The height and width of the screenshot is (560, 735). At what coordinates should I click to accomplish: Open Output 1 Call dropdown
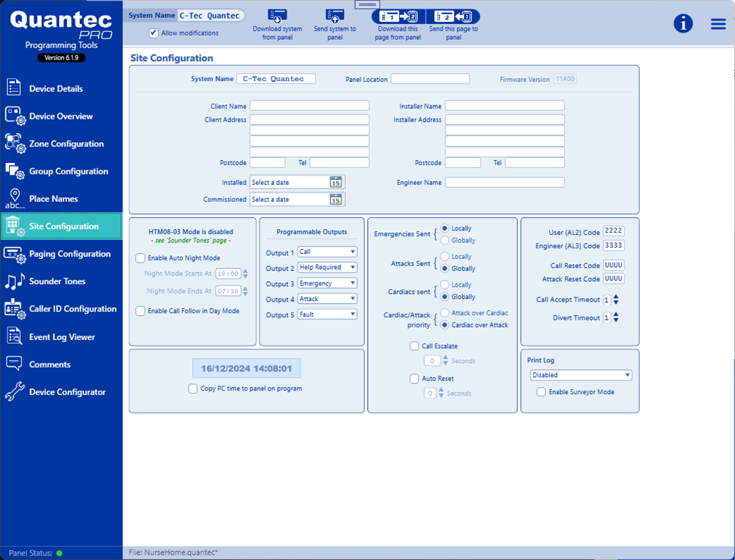pyautogui.click(x=327, y=252)
